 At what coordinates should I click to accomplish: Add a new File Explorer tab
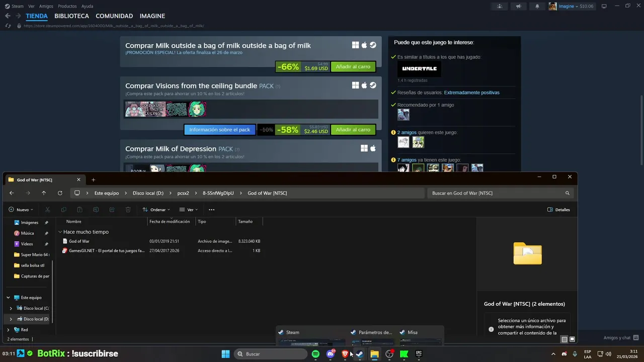[93, 180]
